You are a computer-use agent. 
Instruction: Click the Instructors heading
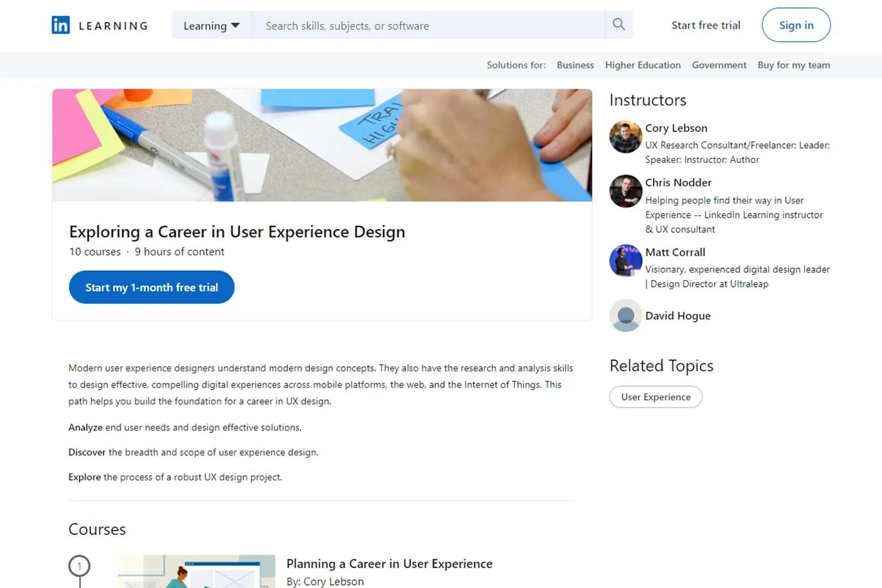click(648, 100)
